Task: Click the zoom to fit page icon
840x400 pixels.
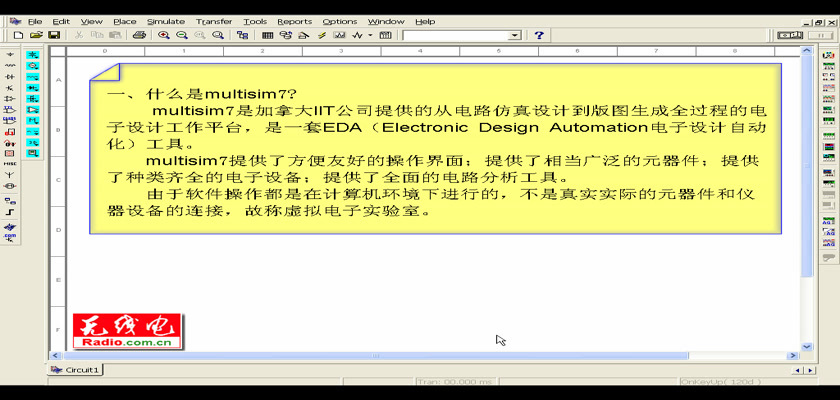Action: click(x=218, y=35)
